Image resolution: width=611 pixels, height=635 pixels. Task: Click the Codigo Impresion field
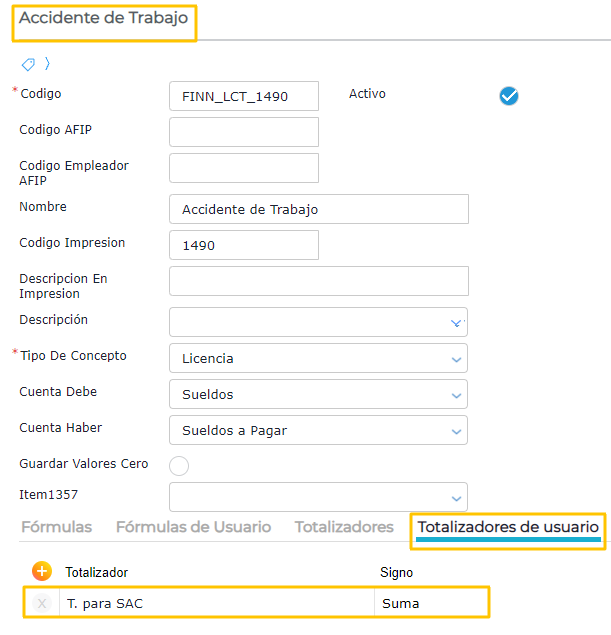244,245
